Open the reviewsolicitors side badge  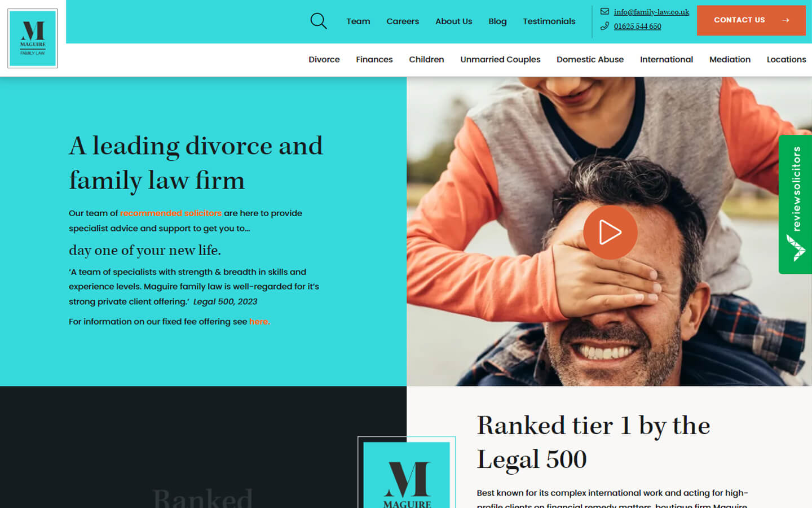coord(795,204)
